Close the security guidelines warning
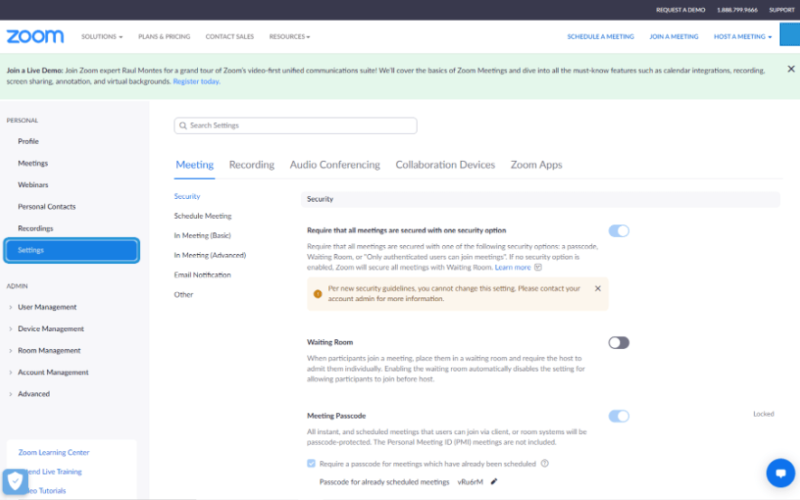 (x=598, y=288)
